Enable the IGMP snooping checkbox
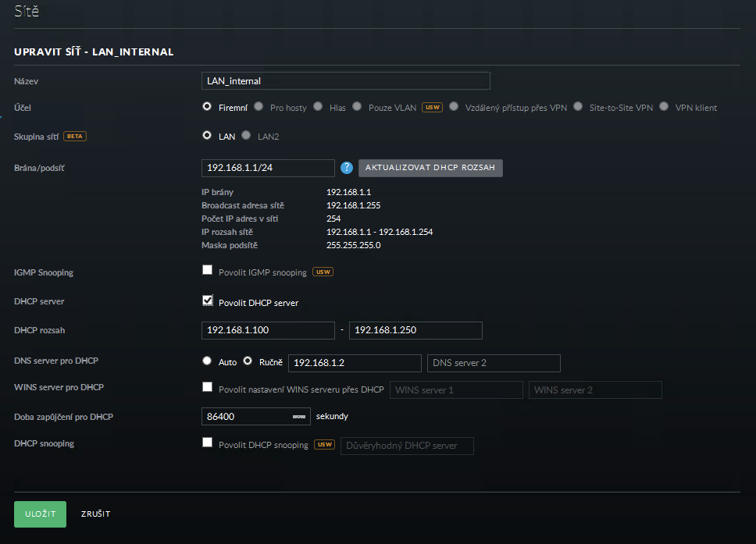The height and width of the screenshot is (544, 756). 207,270
